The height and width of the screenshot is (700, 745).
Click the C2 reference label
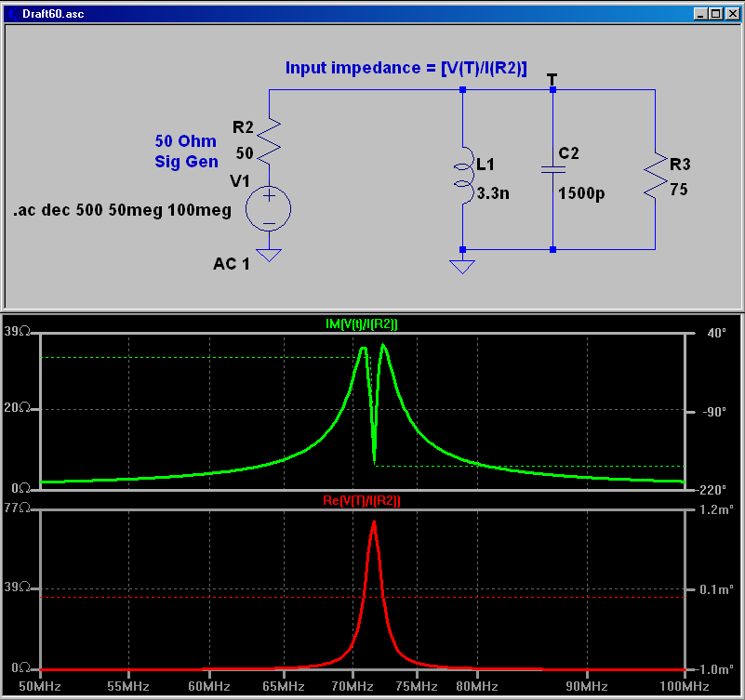(568, 153)
